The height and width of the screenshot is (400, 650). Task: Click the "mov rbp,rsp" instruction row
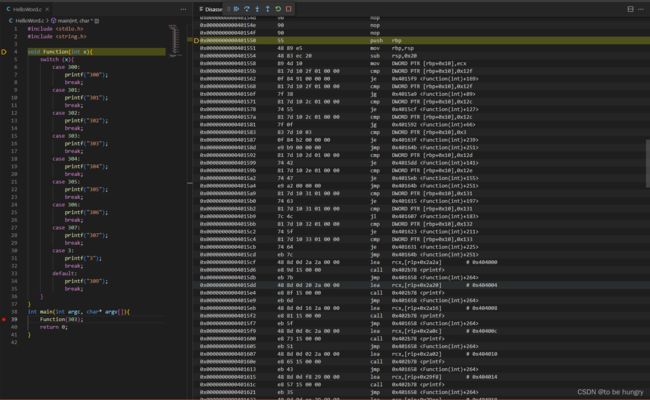point(421,48)
